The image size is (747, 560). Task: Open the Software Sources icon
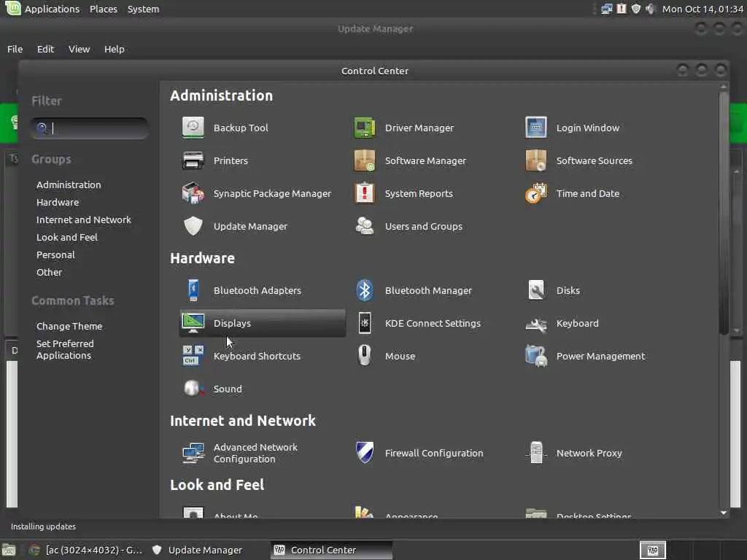(x=536, y=160)
